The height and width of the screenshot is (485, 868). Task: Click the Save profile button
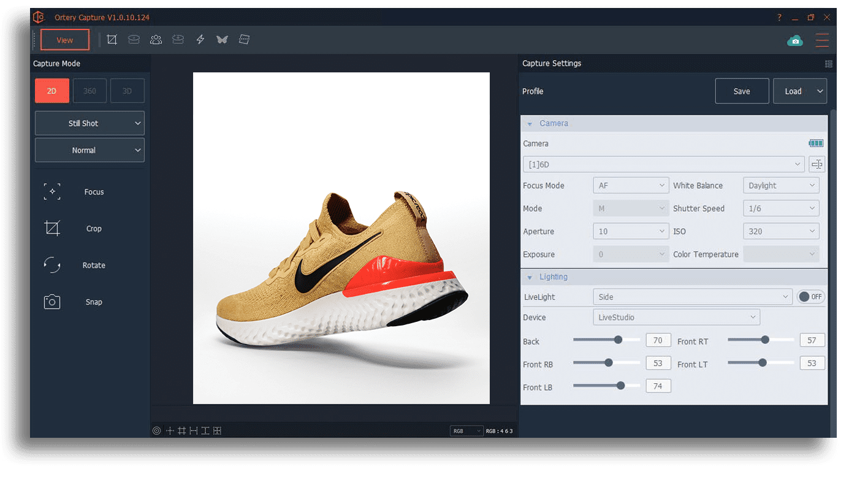click(742, 91)
